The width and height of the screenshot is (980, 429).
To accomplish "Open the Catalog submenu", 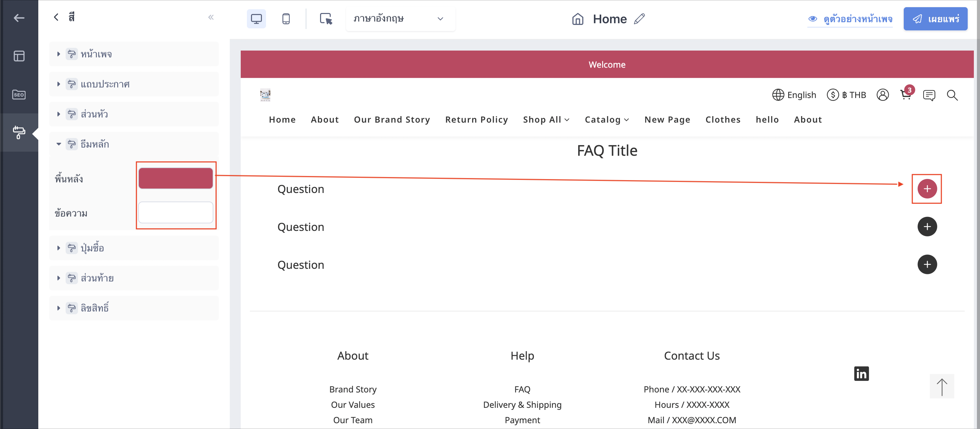I will coord(607,119).
